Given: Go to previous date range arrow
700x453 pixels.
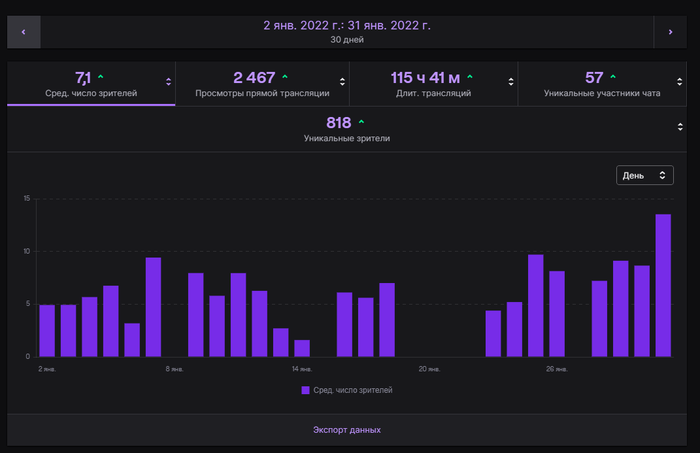Looking at the screenshot, I should tap(24, 32).
